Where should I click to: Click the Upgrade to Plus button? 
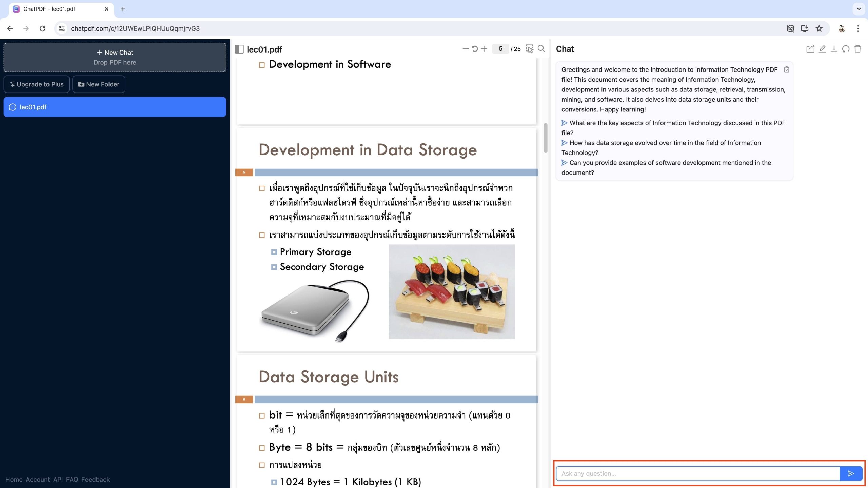[x=37, y=84]
